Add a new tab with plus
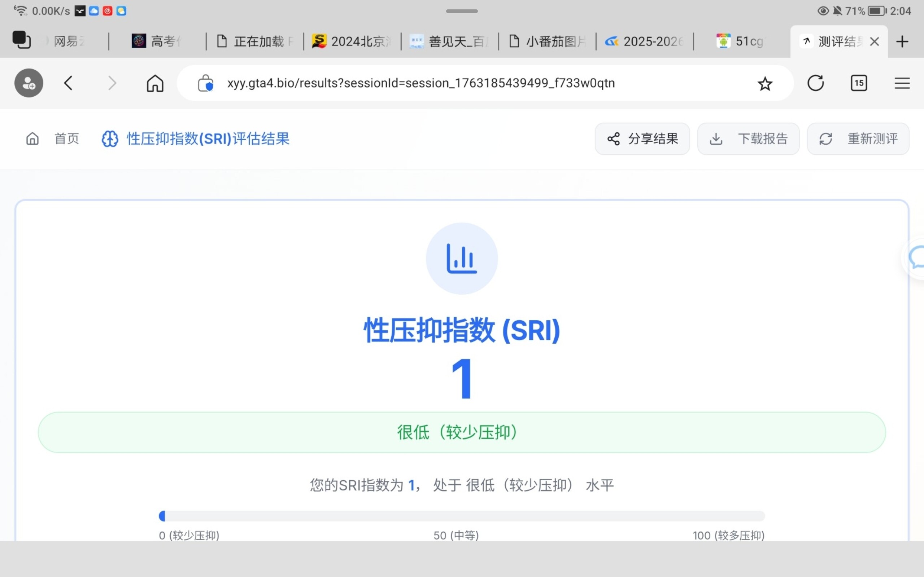 [x=902, y=41]
